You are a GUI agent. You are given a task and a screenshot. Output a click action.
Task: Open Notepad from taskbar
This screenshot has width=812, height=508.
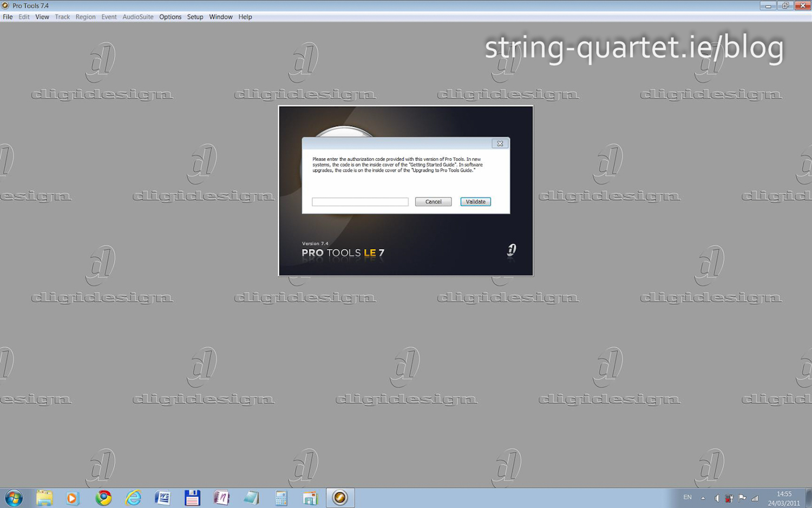click(251, 498)
